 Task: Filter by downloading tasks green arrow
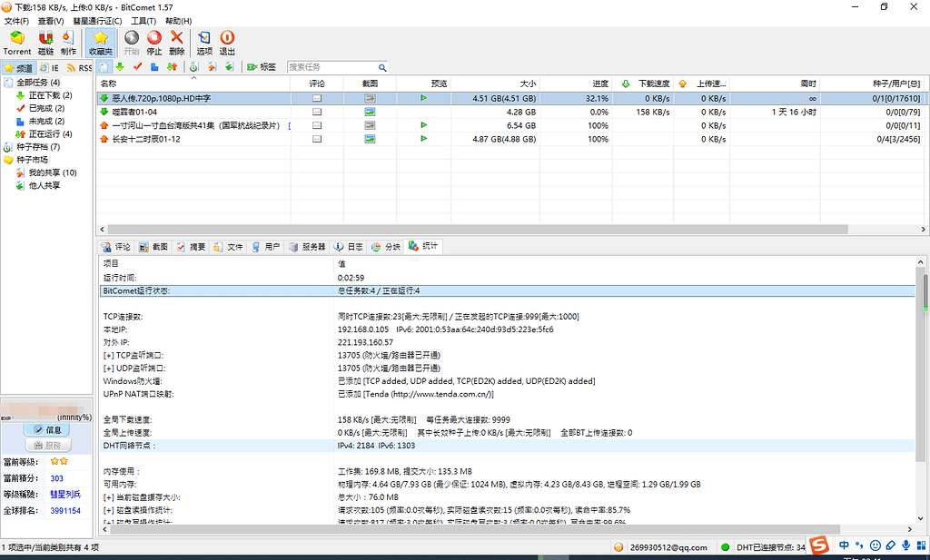pos(120,67)
